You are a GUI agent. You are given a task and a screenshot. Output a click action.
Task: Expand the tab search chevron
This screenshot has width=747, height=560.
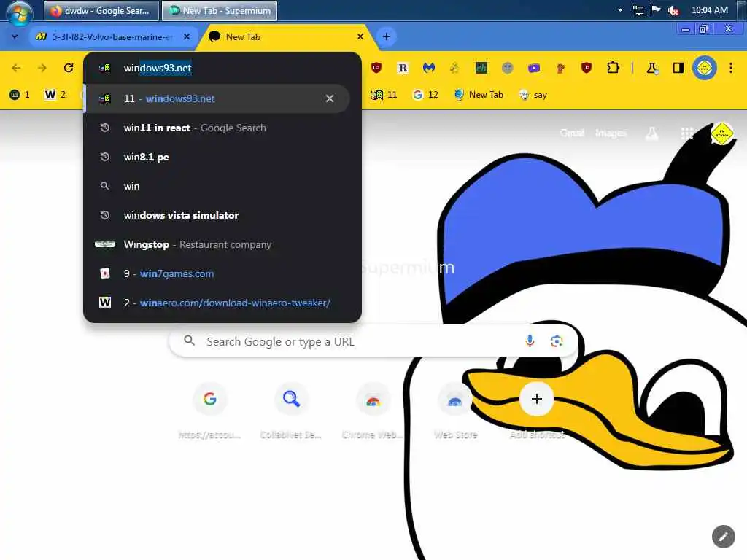point(15,36)
